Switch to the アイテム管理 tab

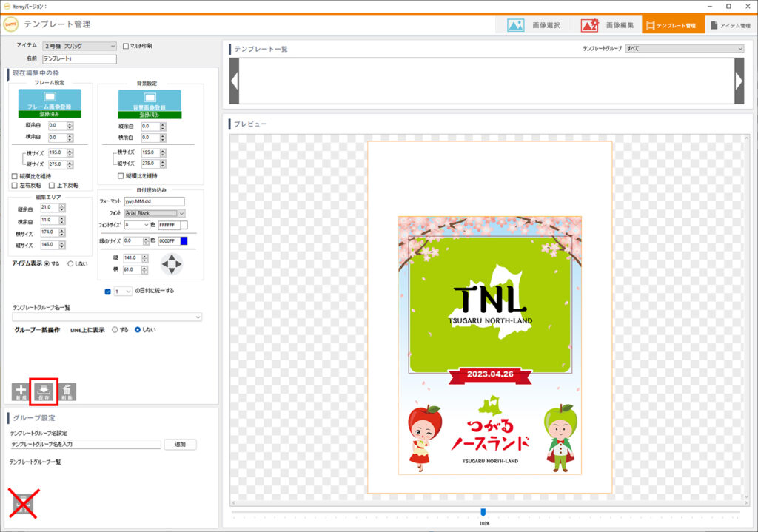(730, 25)
